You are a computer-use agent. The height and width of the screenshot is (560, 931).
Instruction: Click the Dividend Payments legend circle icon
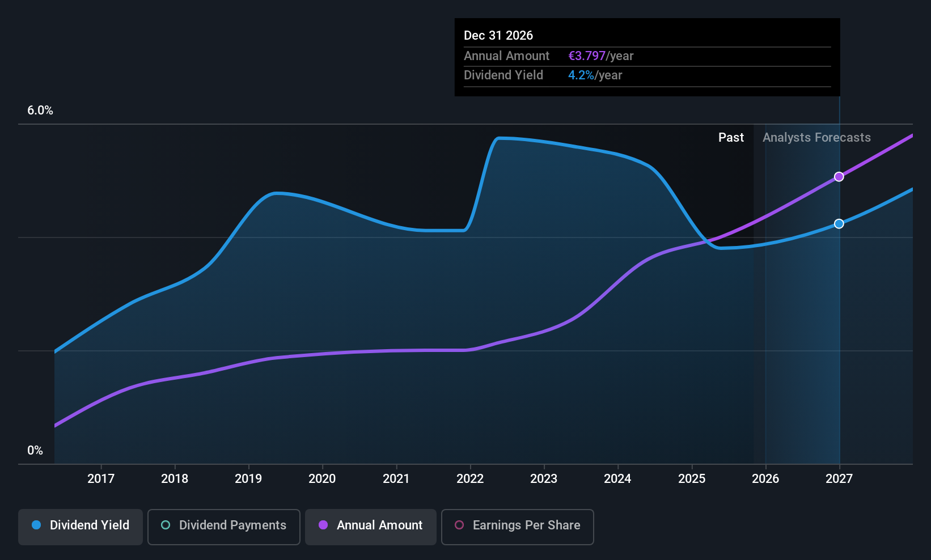165,525
